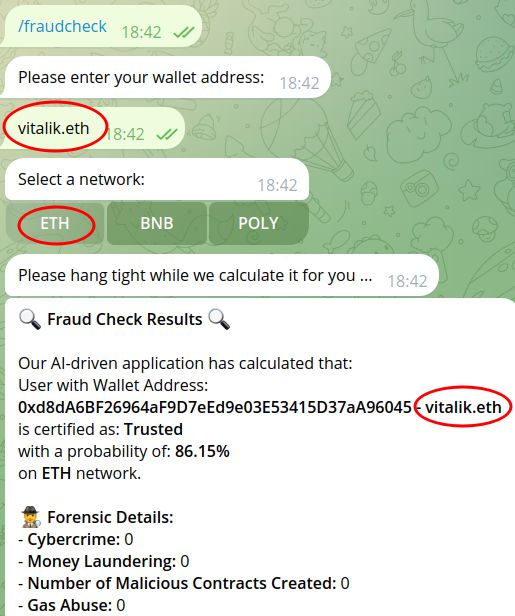Click the bold Trusted certification text
The width and height of the screenshot is (515, 616).
153,429
